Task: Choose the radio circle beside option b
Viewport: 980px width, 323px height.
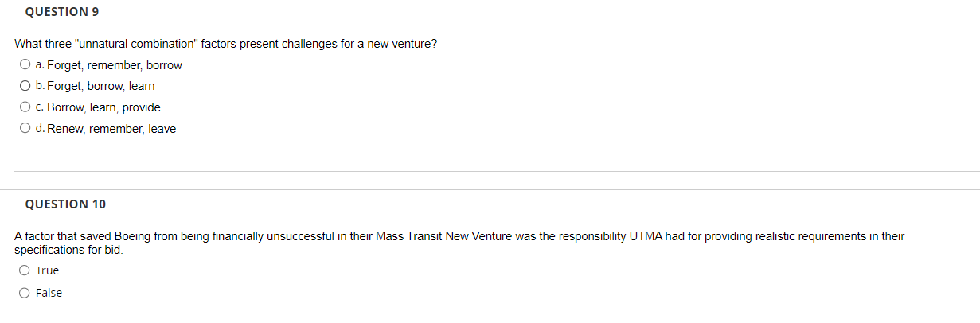Action: pos(25,86)
